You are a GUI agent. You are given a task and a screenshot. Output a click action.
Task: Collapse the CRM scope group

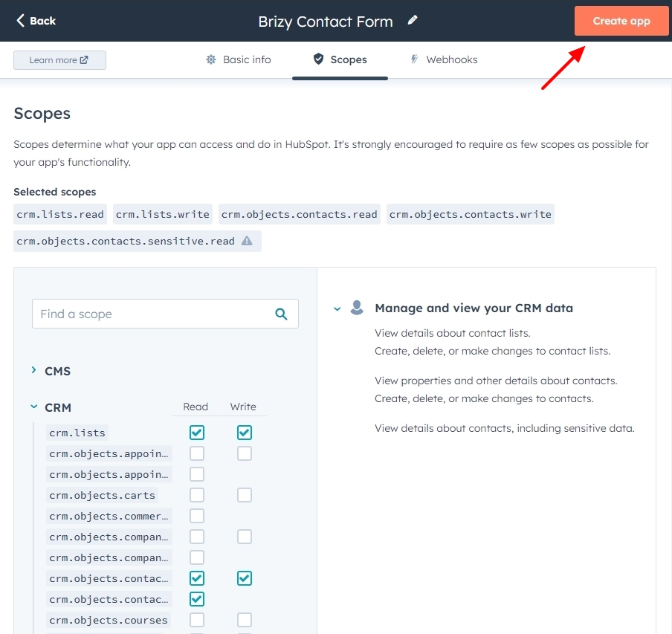pos(34,407)
